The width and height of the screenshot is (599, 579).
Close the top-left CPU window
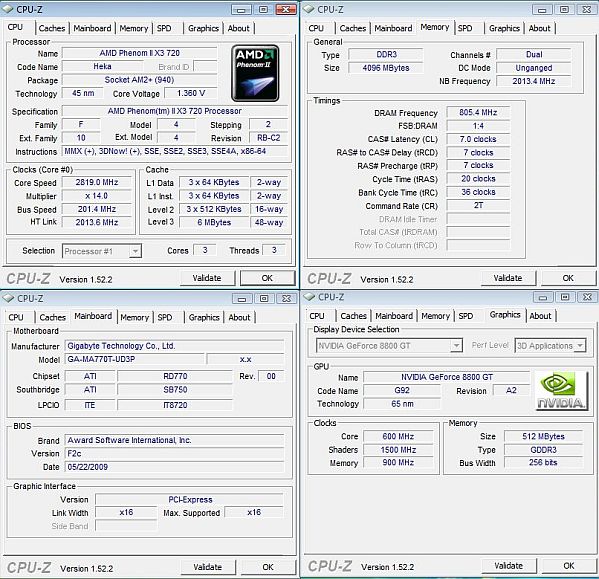pyautogui.click(x=286, y=10)
